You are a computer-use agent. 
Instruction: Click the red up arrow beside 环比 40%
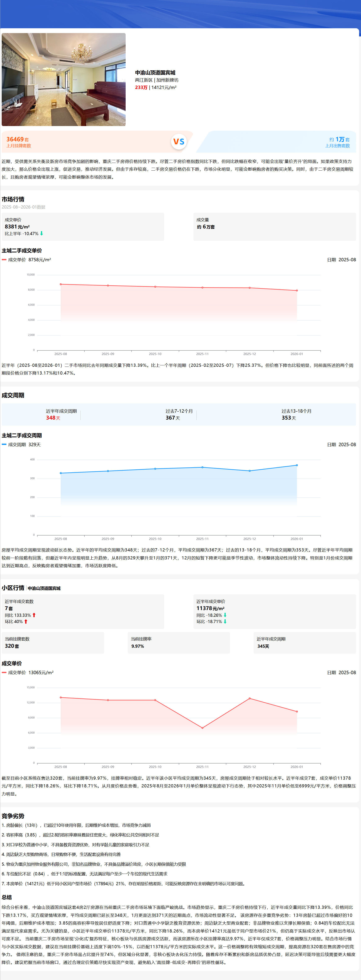[x=26, y=622]
